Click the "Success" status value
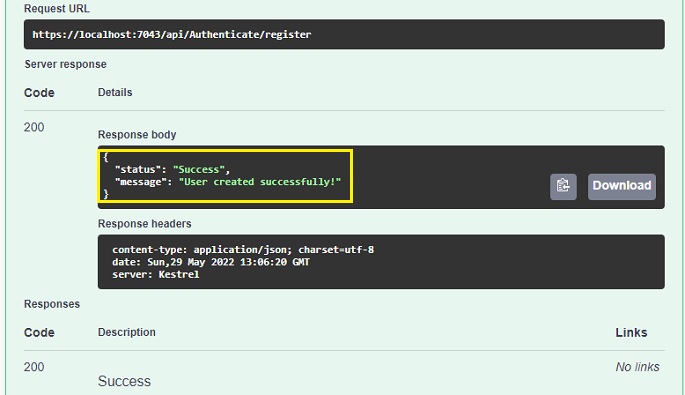This screenshot has width=685, height=395. pyautogui.click(x=199, y=170)
